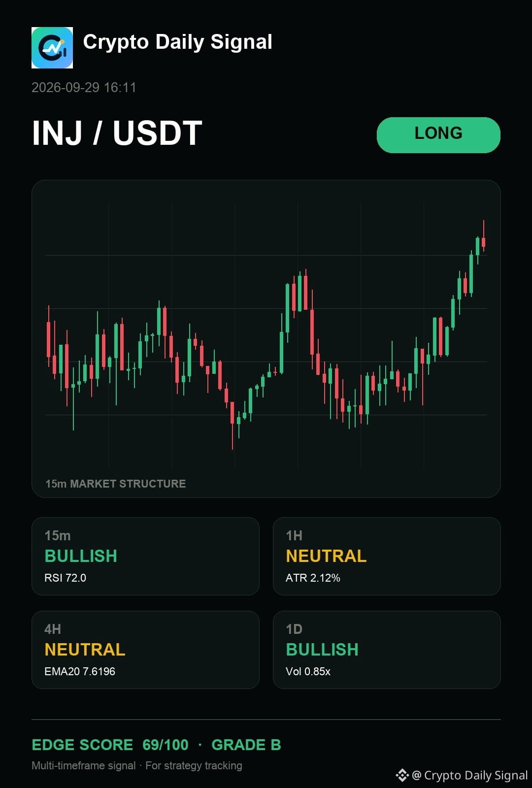Click the RSI 72.0 reading
Image resolution: width=532 pixels, height=788 pixels.
(x=65, y=578)
